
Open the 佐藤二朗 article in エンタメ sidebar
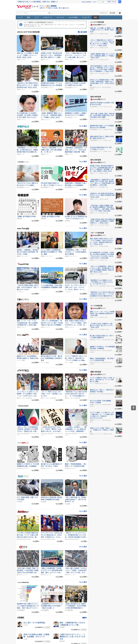[x=102, y=30]
